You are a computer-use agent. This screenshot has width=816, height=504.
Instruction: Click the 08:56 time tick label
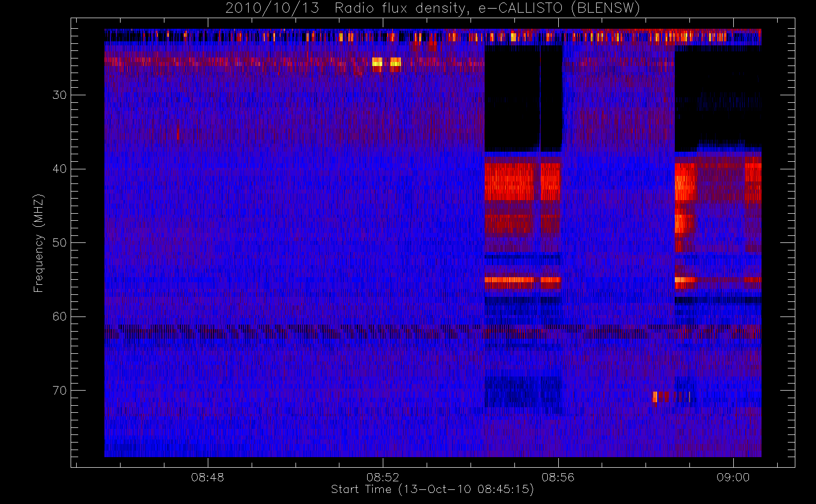[x=558, y=477]
